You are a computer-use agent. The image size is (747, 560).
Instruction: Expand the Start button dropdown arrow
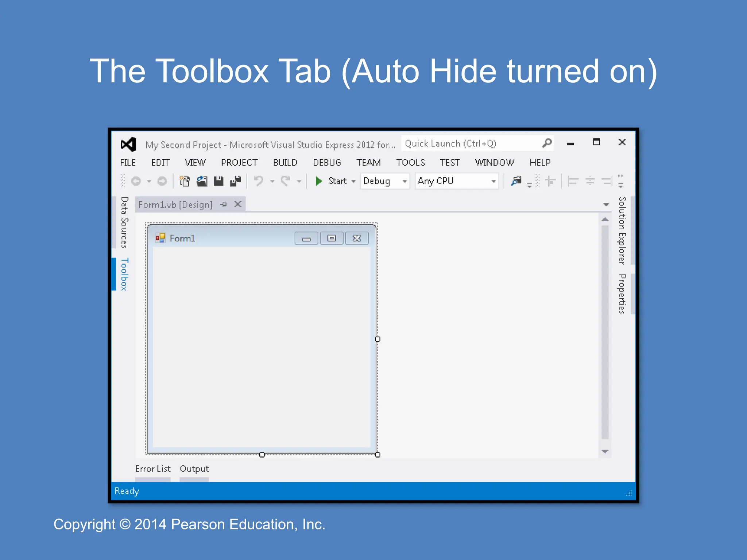353,182
